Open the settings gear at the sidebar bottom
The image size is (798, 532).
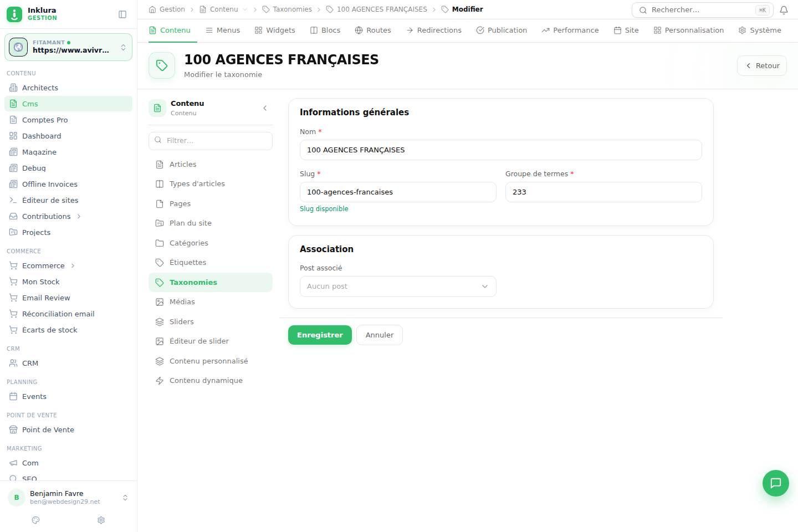101,520
